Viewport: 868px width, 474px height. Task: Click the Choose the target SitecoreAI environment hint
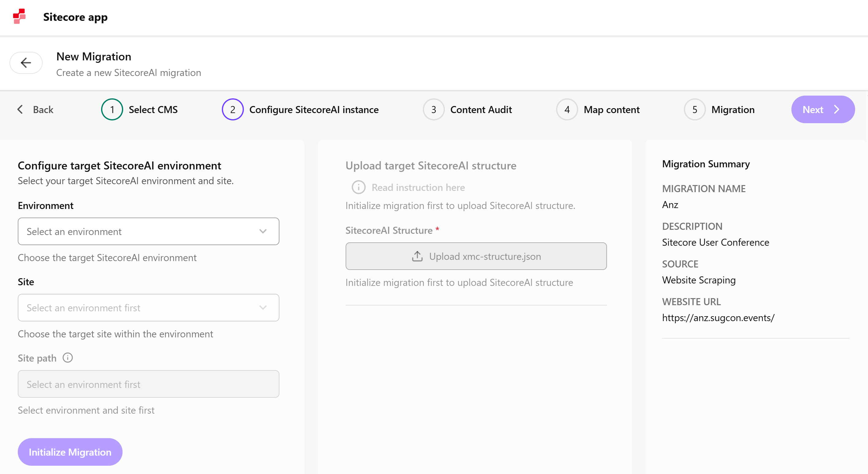pyautogui.click(x=107, y=258)
